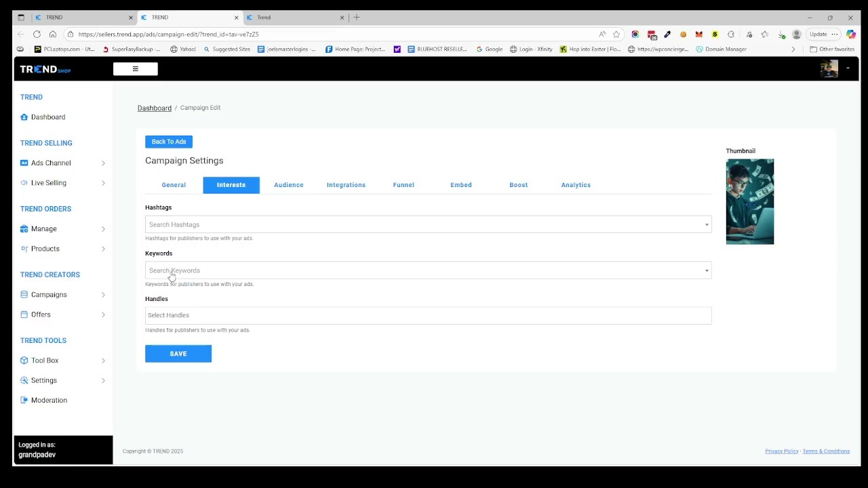Click the Moderation icon in sidebar
868x488 pixels.
tap(24, 401)
